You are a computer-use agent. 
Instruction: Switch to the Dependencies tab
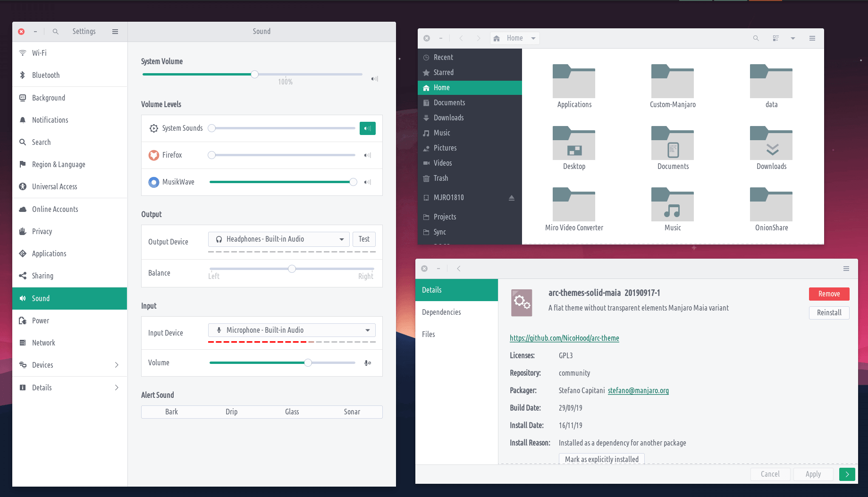click(441, 312)
